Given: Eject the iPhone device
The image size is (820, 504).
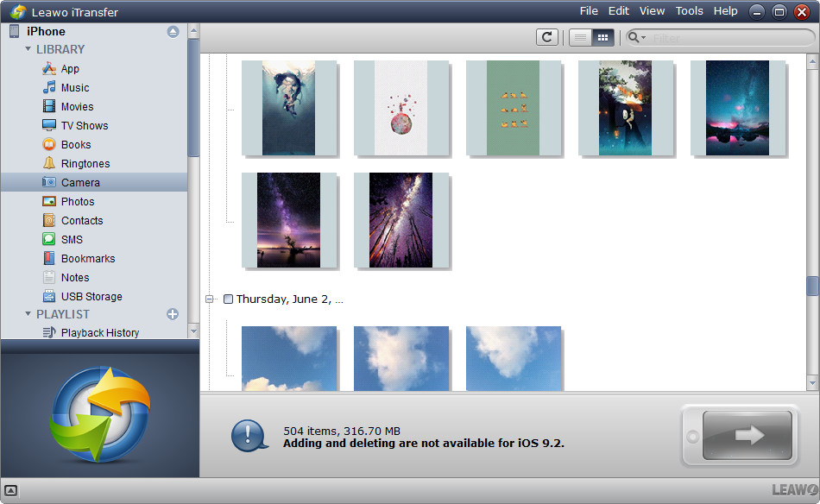Looking at the screenshot, I should tap(173, 32).
